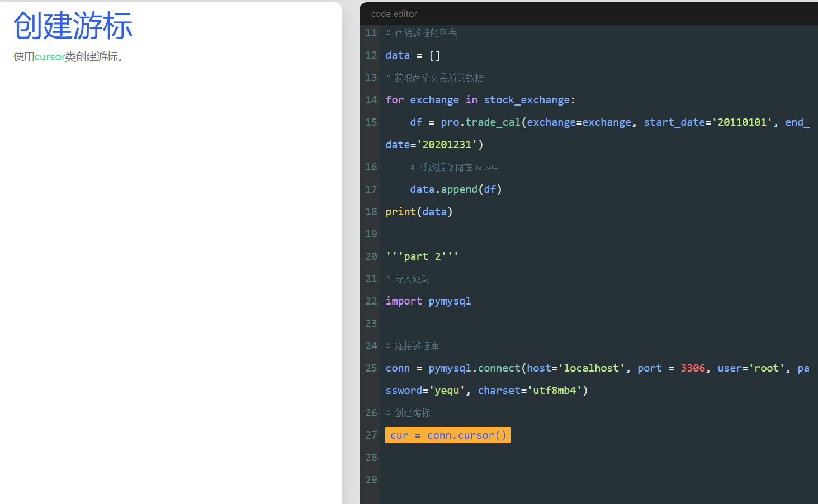Click the print(data) statement

click(x=419, y=212)
